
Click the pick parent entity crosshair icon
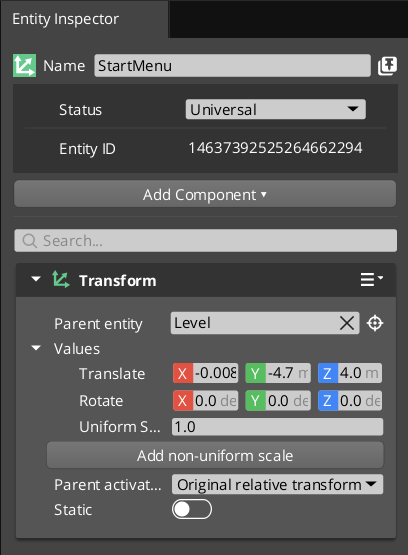coord(375,323)
